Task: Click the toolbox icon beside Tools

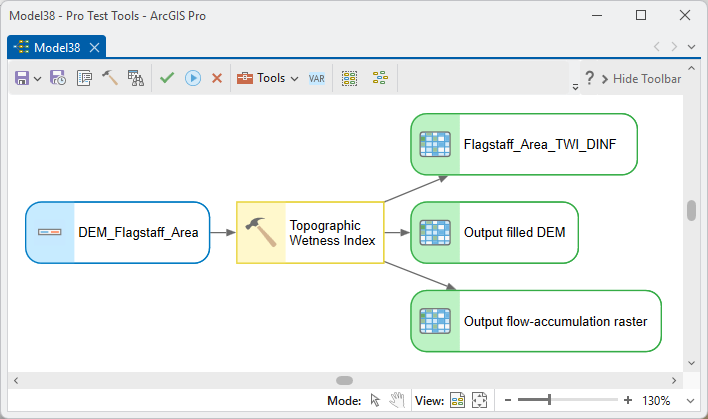Action: (245, 78)
